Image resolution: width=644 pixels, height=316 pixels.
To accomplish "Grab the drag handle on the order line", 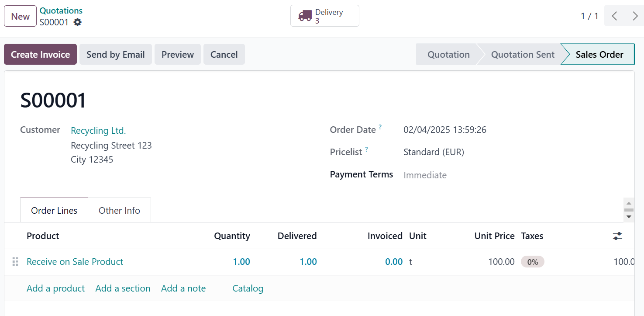I will (x=15, y=262).
